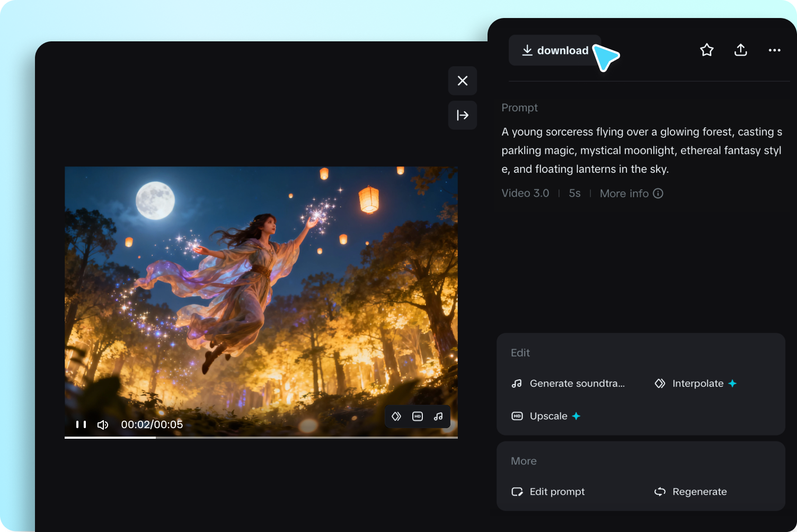797x532 pixels.
Task: Seek along the video progress bar
Action: 261,438
